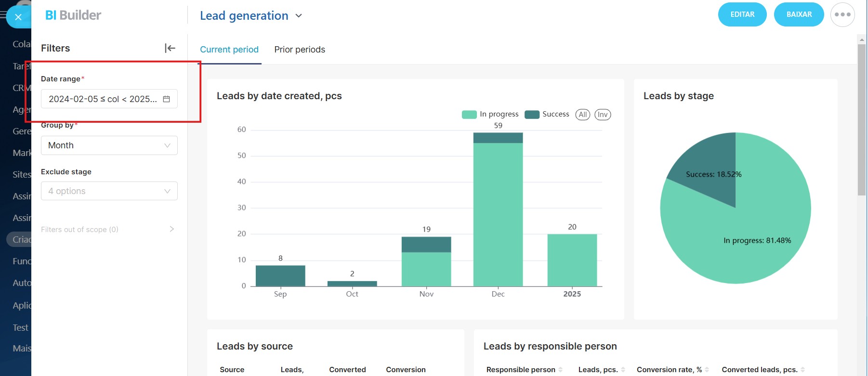
Task: Open the date range calendar icon
Action: [x=167, y=99]
